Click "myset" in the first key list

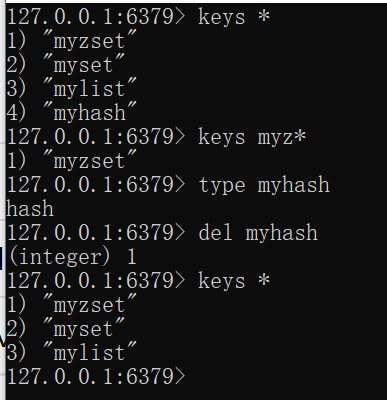point(84,65)
